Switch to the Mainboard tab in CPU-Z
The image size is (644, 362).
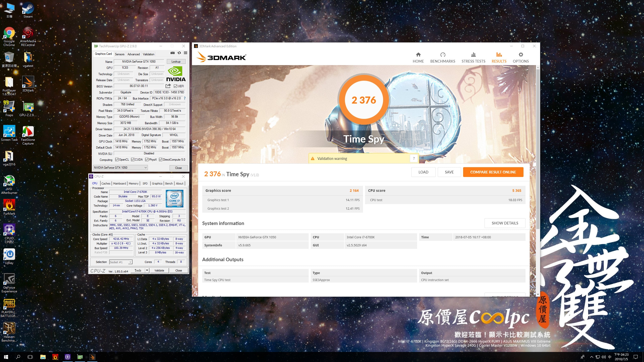coord(119,184)
